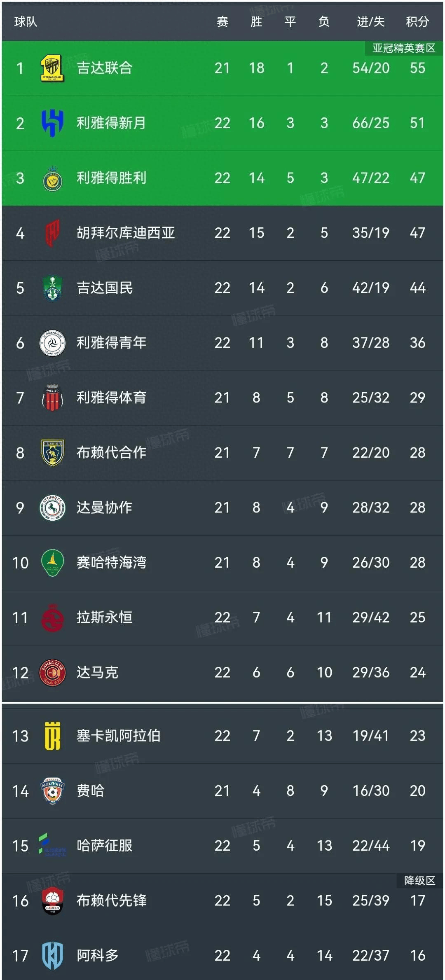Viewport: 445px width, 980px height.
Task: Open the 布赖代合作 yellow club badge
Action: tap(54, 452)
